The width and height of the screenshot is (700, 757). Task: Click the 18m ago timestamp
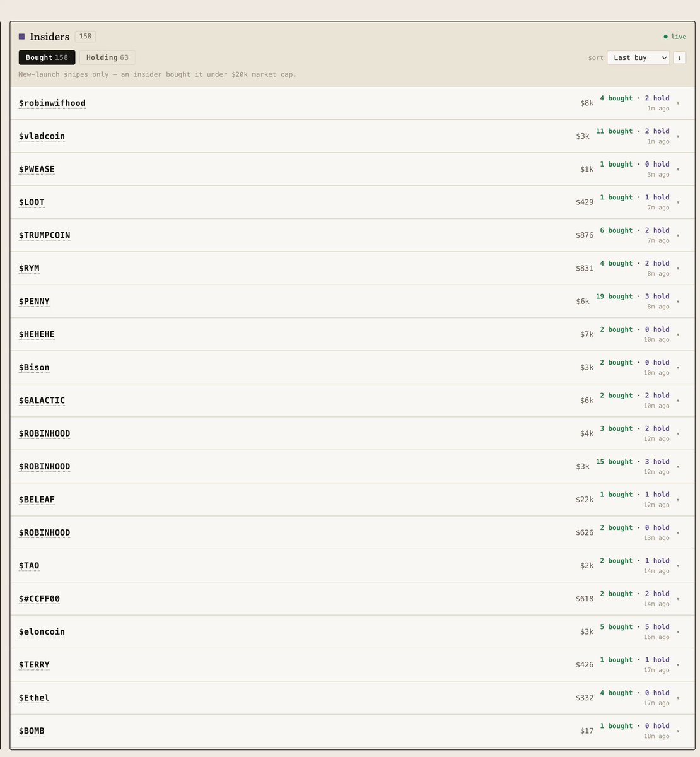656,736
